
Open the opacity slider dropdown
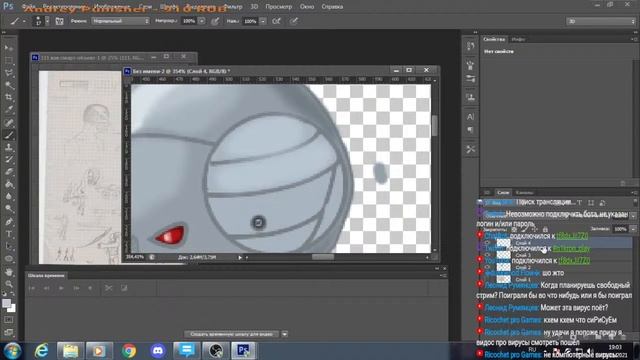click(202, 21)
